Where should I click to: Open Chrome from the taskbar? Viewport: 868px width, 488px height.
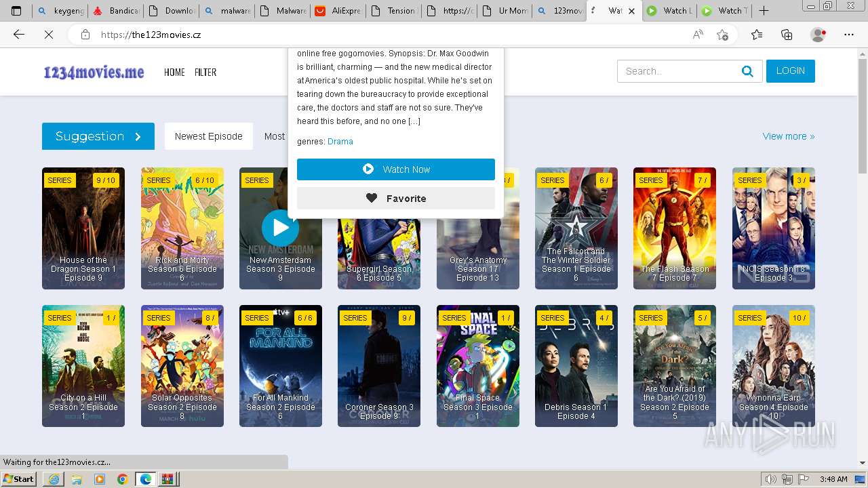(x=122, y=479)
